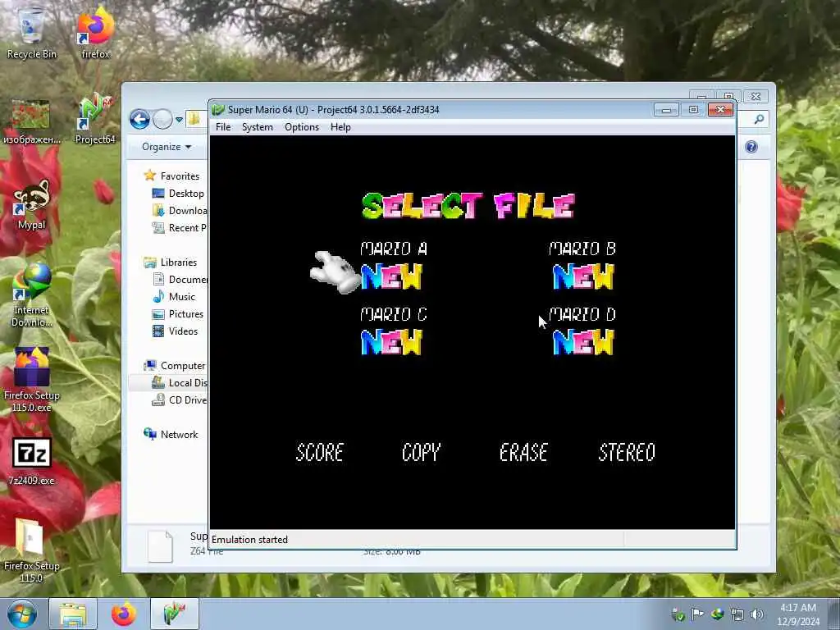Toggle the STEREO sound option
Image resolution: width=840 pixels, height=630 pixels.
point(627,453)
